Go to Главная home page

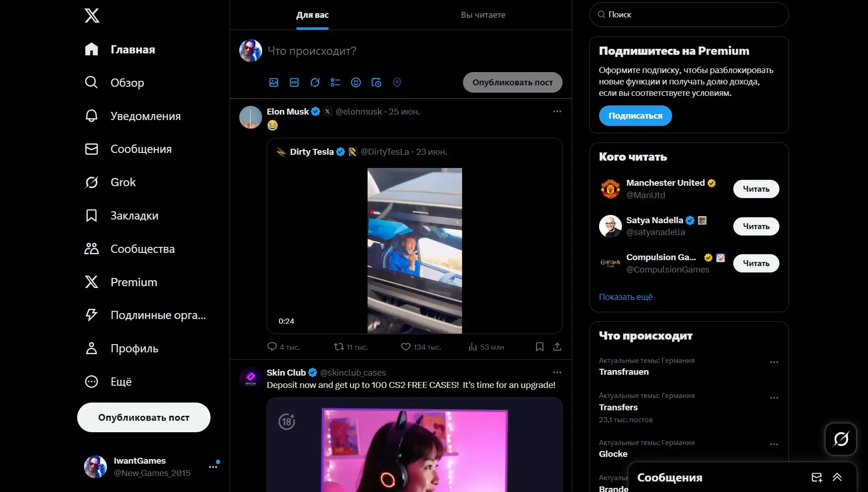[120, 49]
